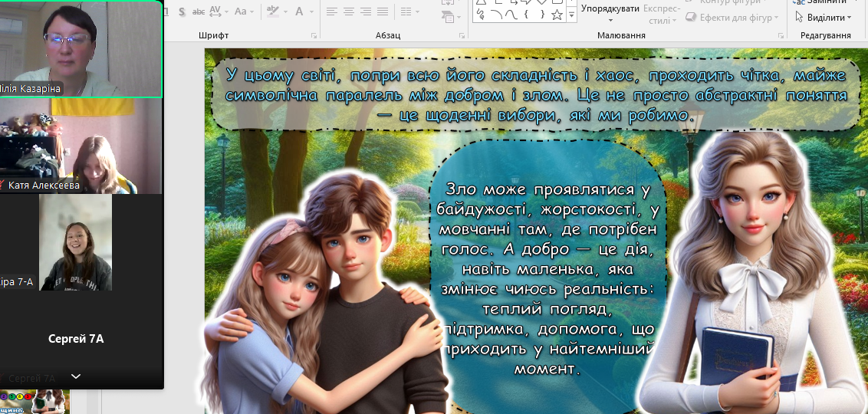The width and height of the screenshot is (868, 414).
Task: Open the Виділити selection menu
Action: pos(824,17)
